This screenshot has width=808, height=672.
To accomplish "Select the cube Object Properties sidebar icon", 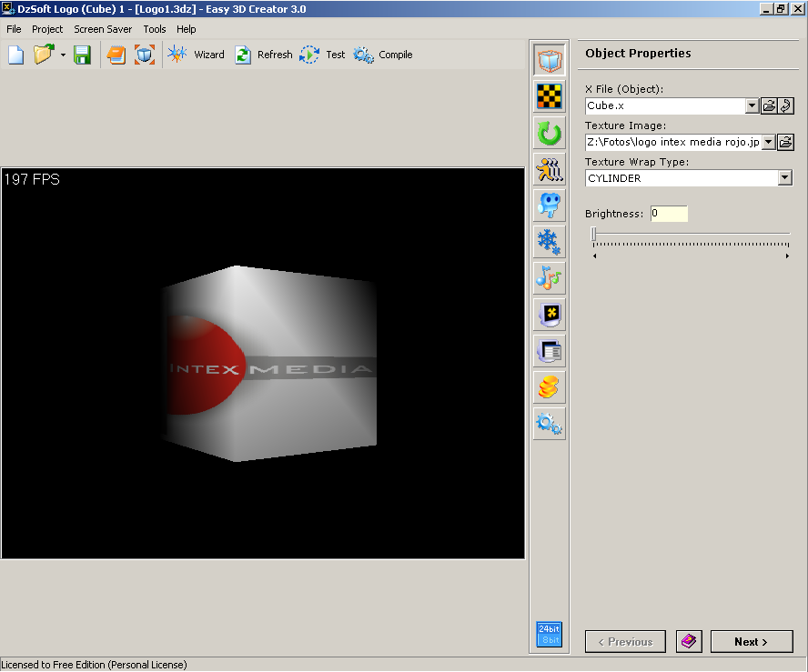I will tap(550, 60).
